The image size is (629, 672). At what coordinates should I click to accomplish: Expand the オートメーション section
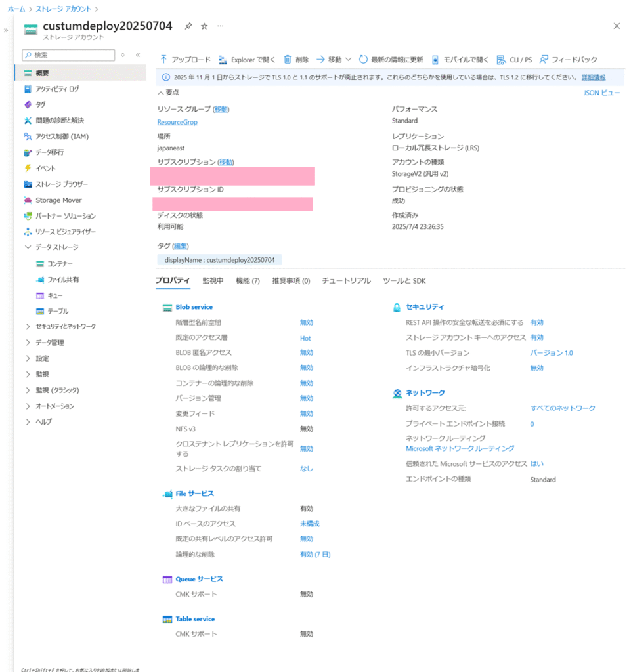point(28,406)
